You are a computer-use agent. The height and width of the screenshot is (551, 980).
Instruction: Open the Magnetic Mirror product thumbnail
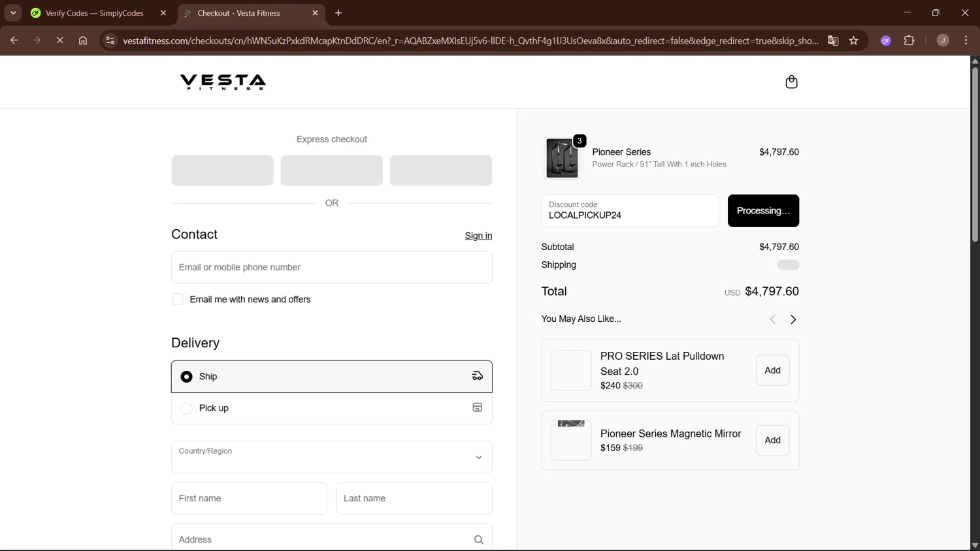coord(571,440)
